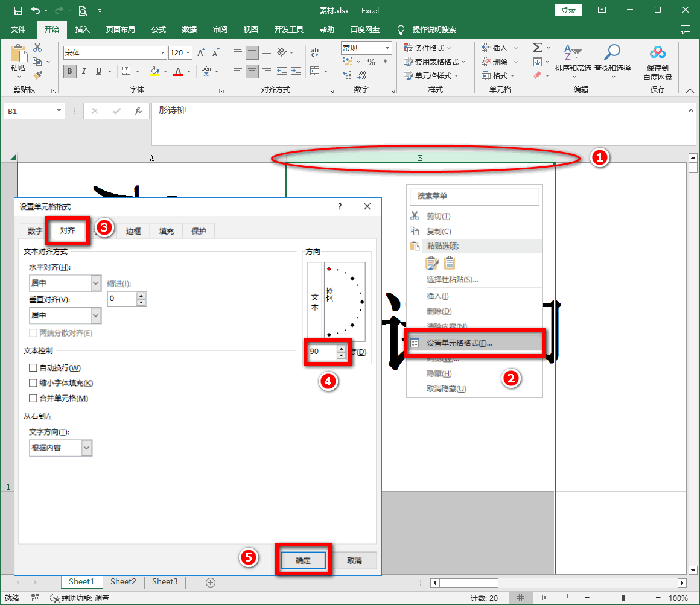Image resolution: width=700 pixels, height=605 pixels.
Task: Switch to the 保护 tab in dialog
Action: 199,231
